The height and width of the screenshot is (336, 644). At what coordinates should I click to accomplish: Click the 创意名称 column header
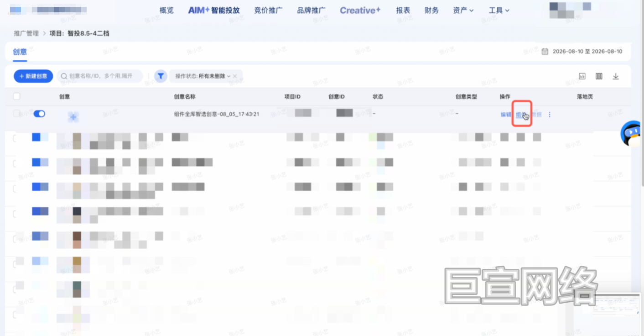click(x=185, y=97)
